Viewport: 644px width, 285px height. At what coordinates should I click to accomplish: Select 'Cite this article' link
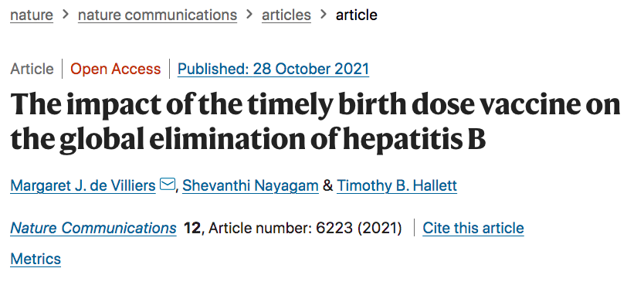click(473, 228)
